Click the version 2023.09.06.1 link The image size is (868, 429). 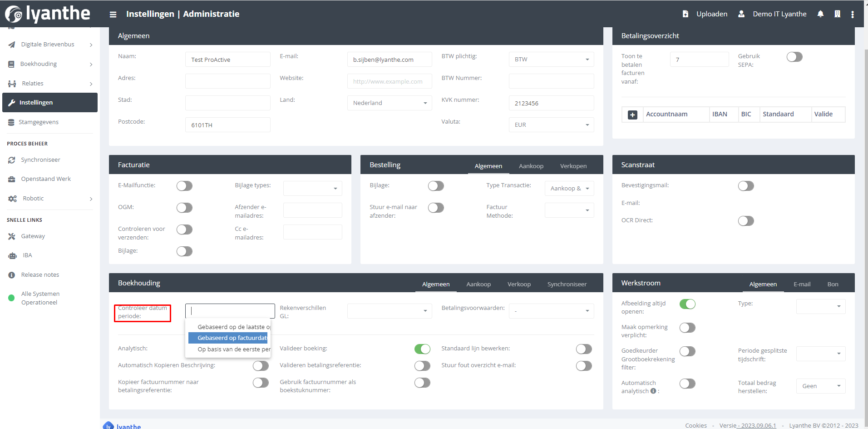pyautogui.click(x=758, y=425)
